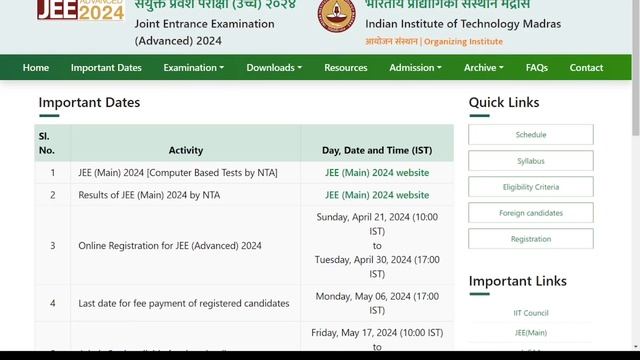Screen dimensions: 640x360
Task: Select 'Online Registration for JEE (Advanced) 2024' text
Action: (170, 246)
